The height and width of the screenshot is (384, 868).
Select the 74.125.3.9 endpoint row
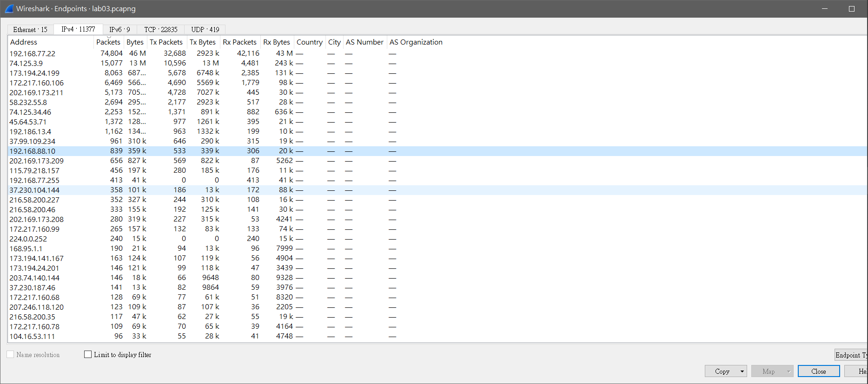(437, 63)
